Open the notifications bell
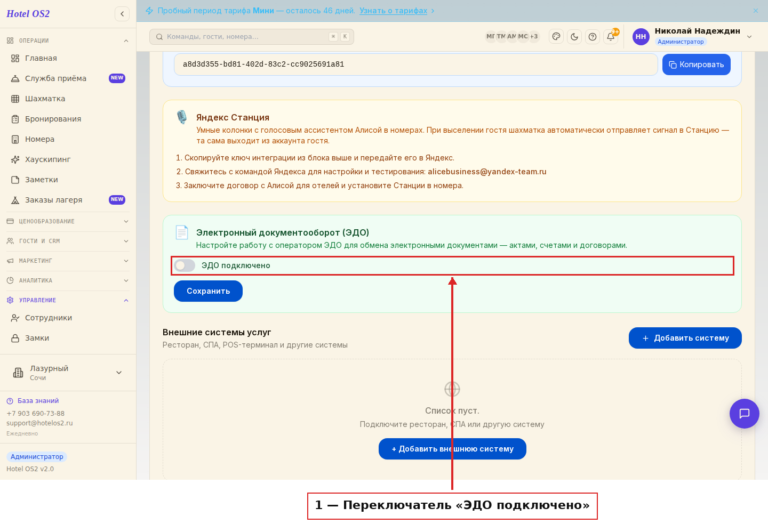 click(x=611, y=37)
